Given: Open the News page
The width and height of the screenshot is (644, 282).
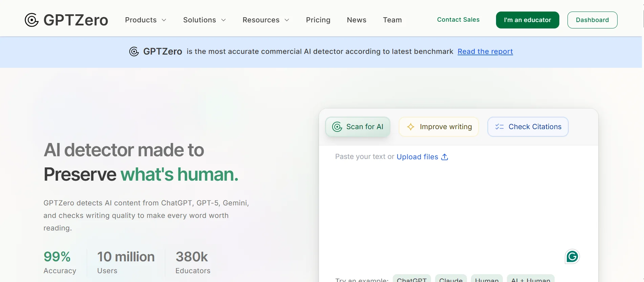Looking at the screenshot, I should [357, 20].
